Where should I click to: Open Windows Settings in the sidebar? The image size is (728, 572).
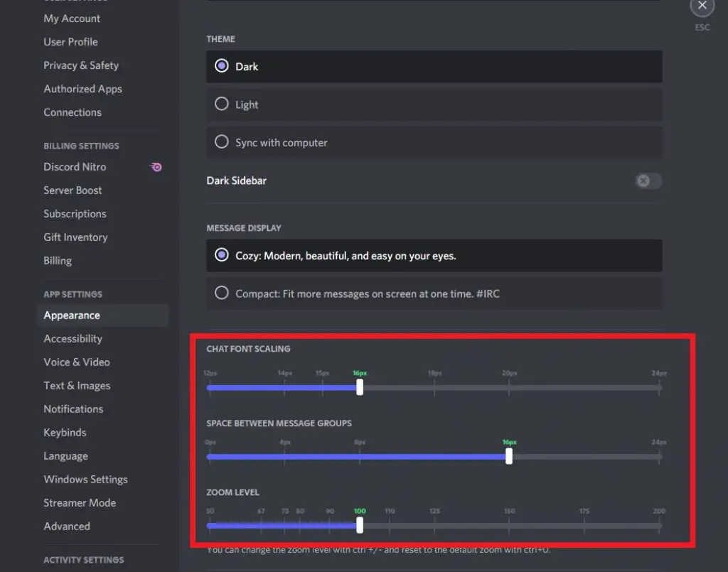click(x=85, y=479)
